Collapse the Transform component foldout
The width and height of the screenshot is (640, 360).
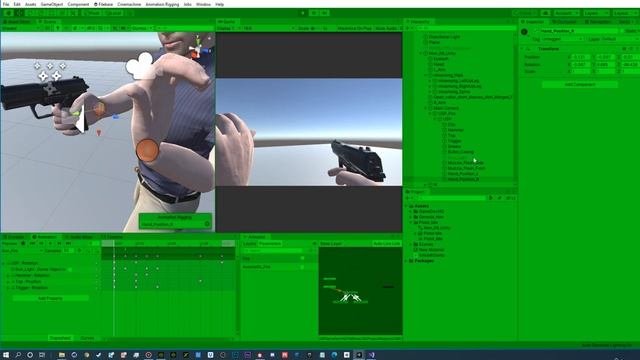(522, 49)
